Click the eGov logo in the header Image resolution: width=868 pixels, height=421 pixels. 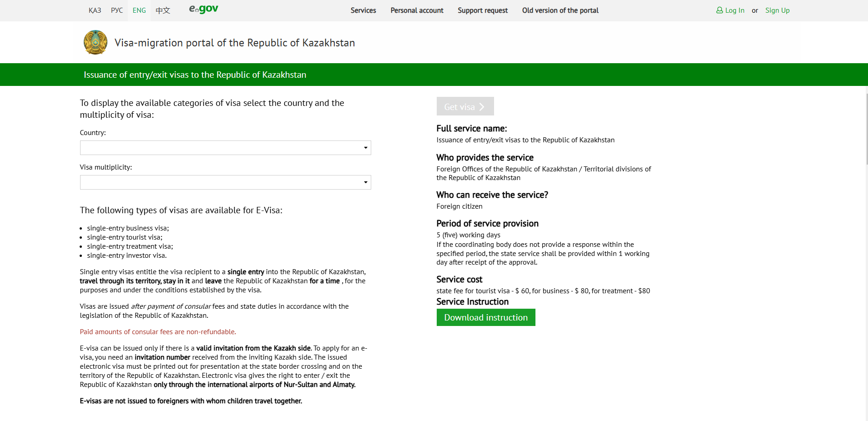203,9
